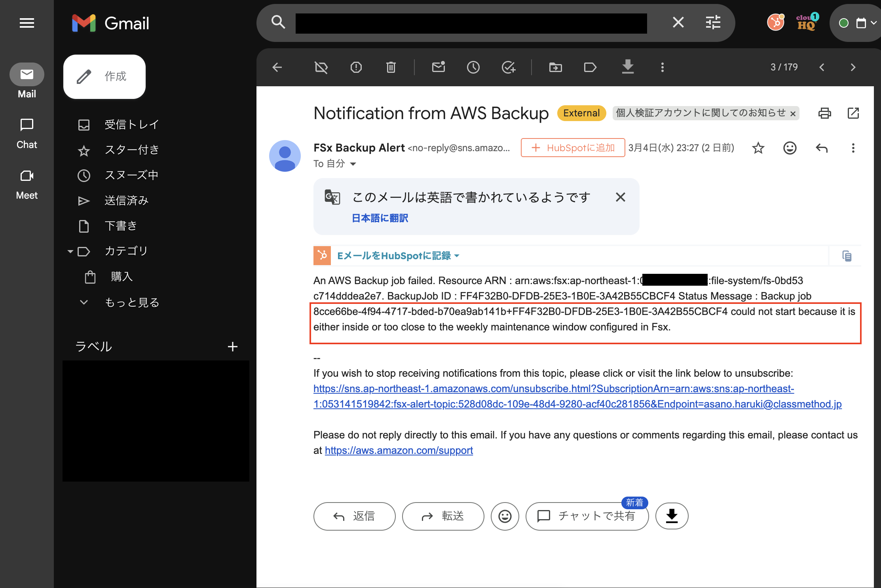Screen dimensions: 881x588
Task: Dismiss the translation suggestion banner
Action: [x=620, y=197]
